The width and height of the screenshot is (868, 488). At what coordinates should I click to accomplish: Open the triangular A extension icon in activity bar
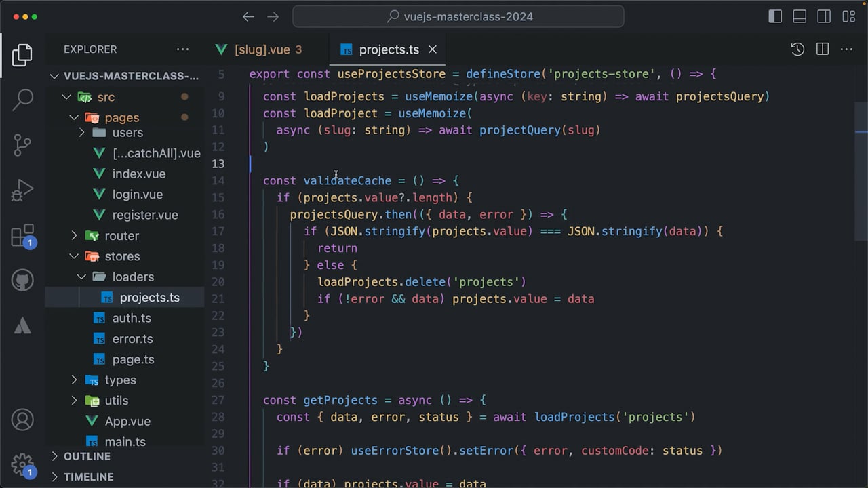[x=22, y=325]
